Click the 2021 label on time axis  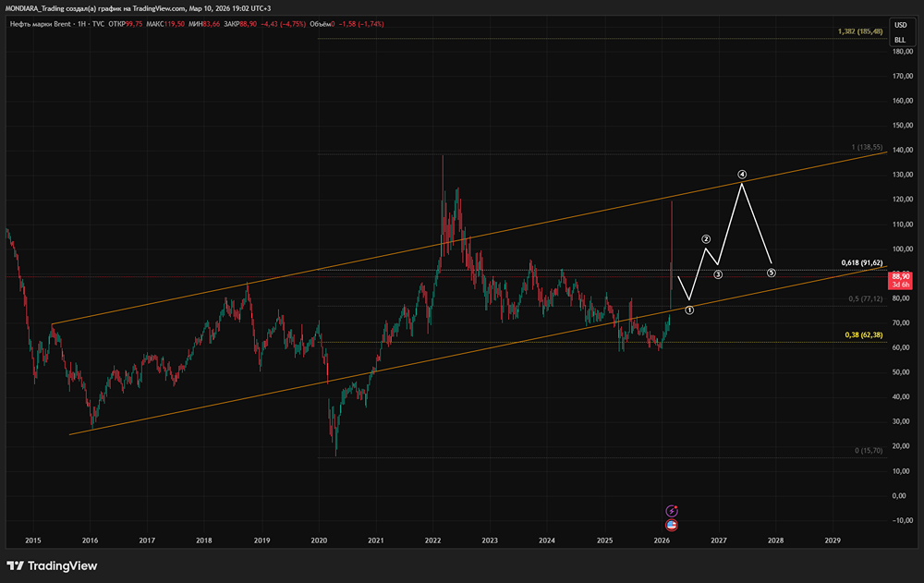[376, 540]
